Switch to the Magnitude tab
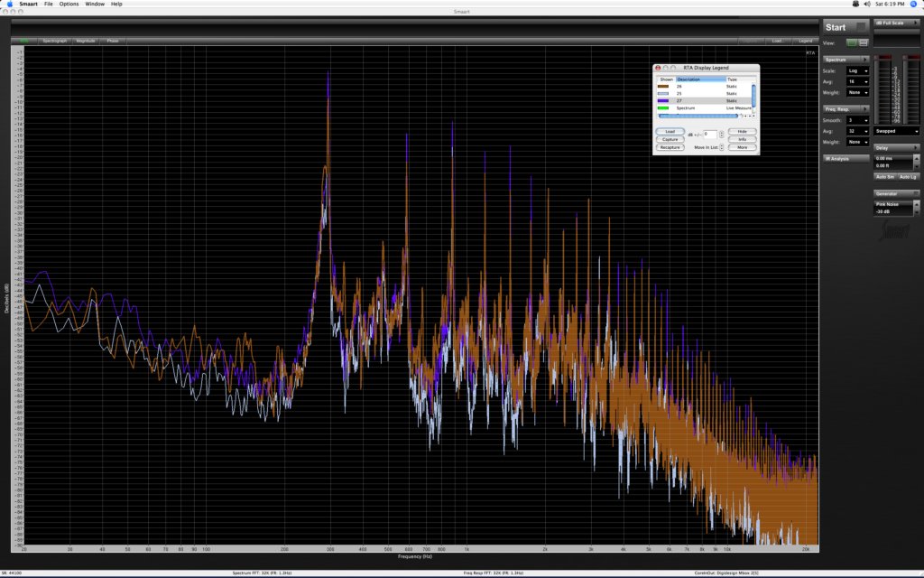The height and width of the screenshot is (578, 924). 86,41
